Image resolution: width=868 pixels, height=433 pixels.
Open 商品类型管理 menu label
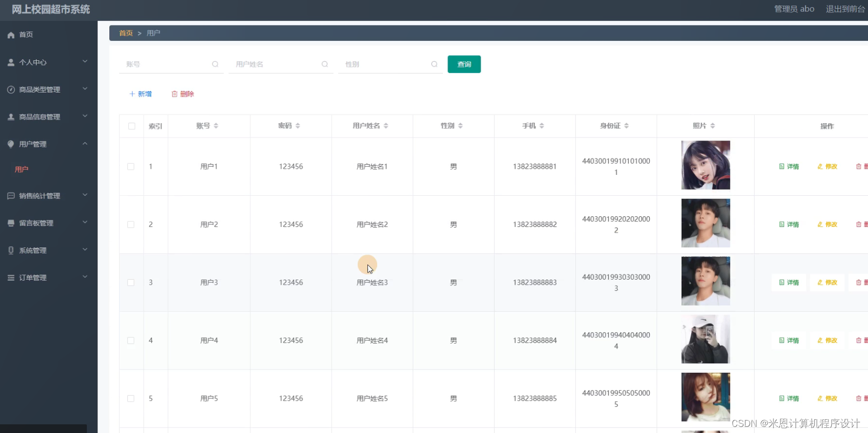click(x=40, y=89)
